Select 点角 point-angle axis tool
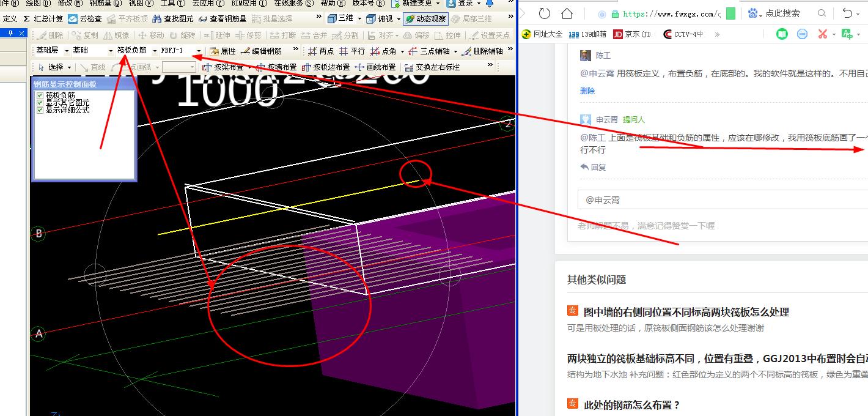Viewport: 868px width, 416px height. (384, 51)
